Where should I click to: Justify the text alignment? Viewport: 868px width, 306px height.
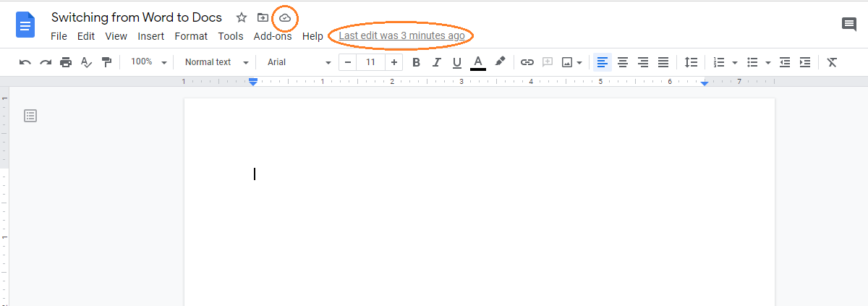click(x=663, y=62)
